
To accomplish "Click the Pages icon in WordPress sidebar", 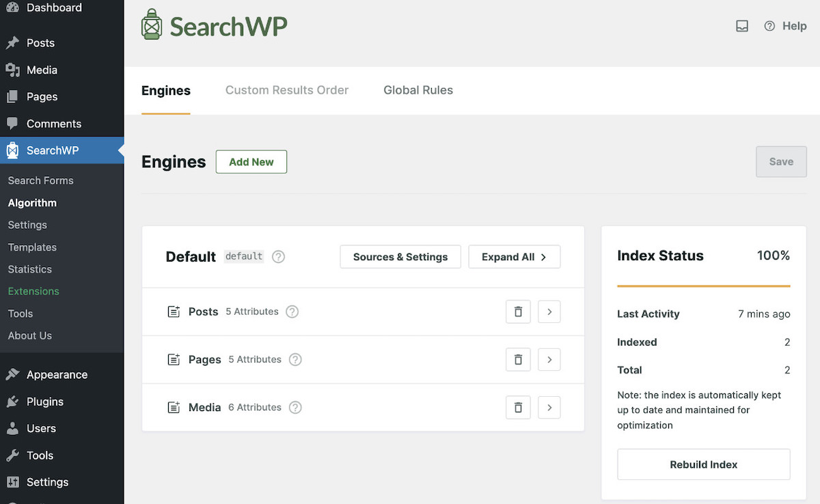I will pyautogui.click(x=12, y=97).
